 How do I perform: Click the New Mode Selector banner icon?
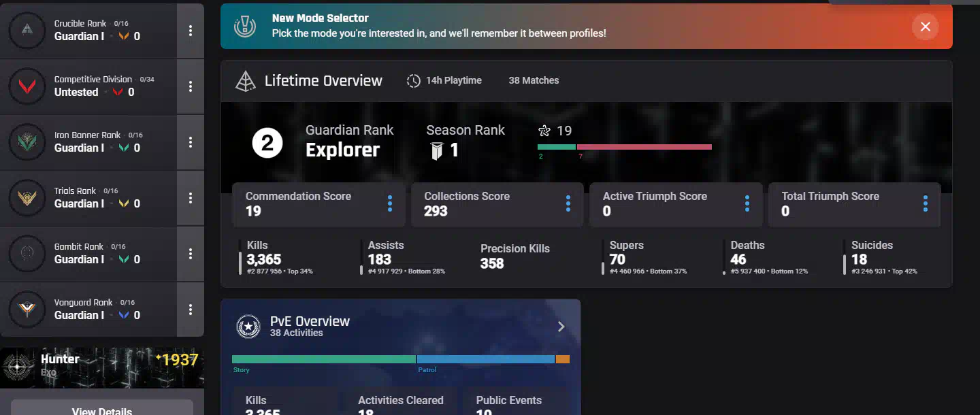(244, 26)
